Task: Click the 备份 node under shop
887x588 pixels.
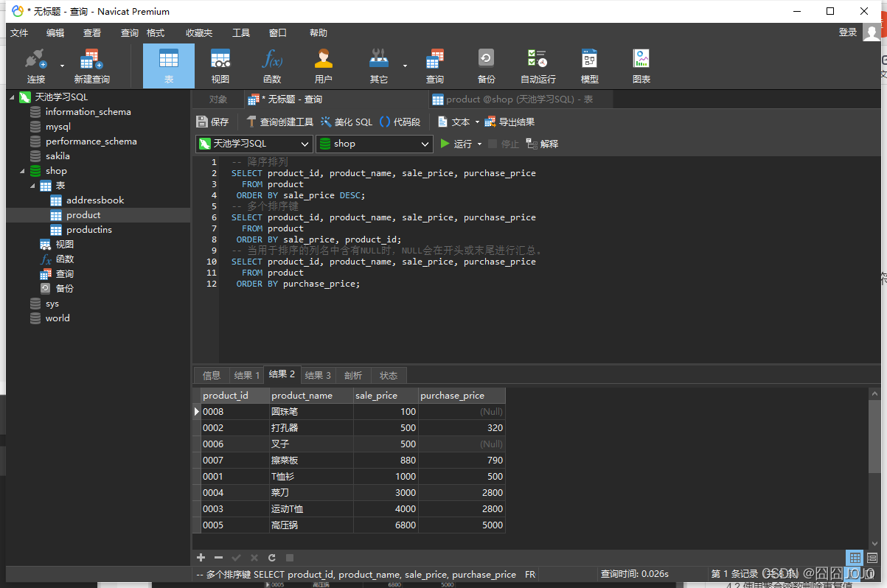Action: 64,289
